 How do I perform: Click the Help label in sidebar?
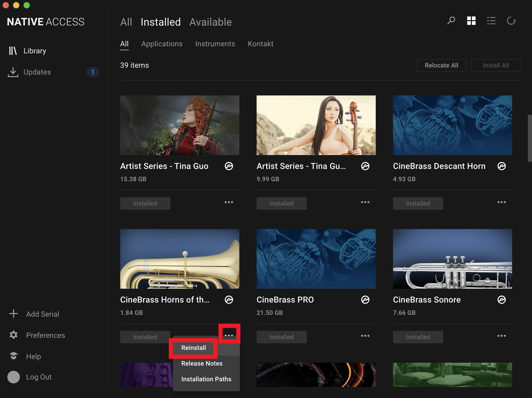[33, 356]
